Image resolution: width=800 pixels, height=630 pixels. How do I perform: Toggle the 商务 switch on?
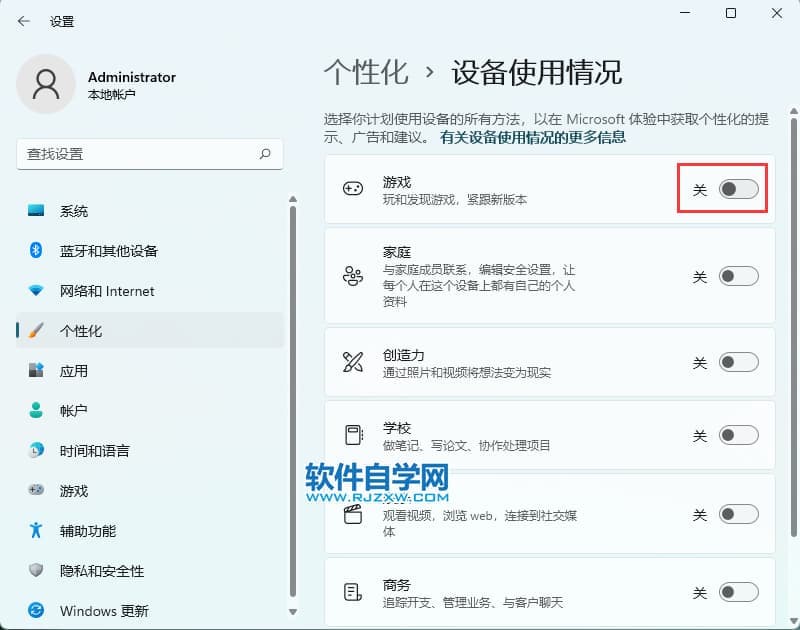tap(739, 593)
